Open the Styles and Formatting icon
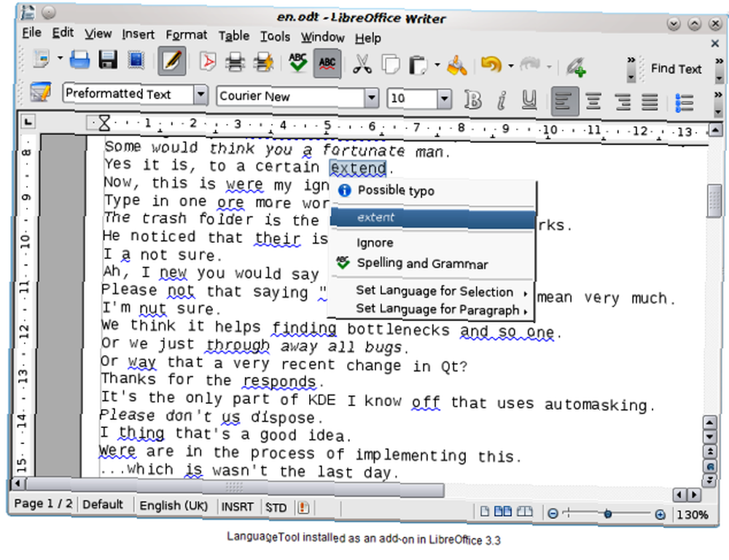 click(40, 91)
